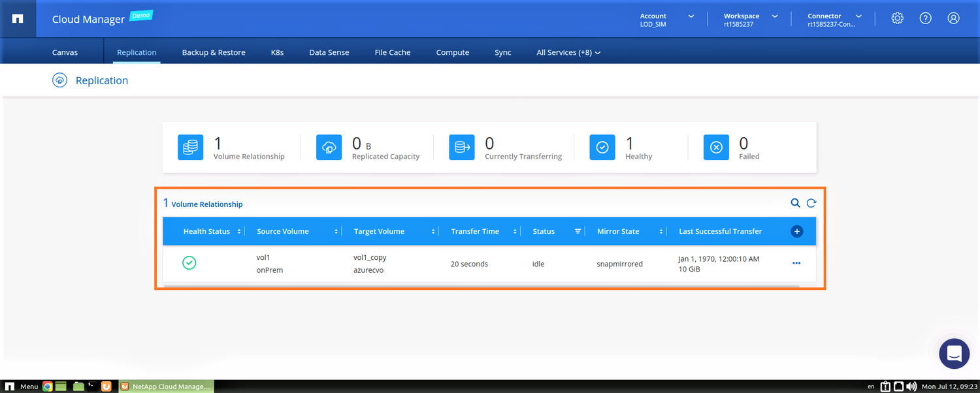Open the Data Sense tab

click(329, 52)
